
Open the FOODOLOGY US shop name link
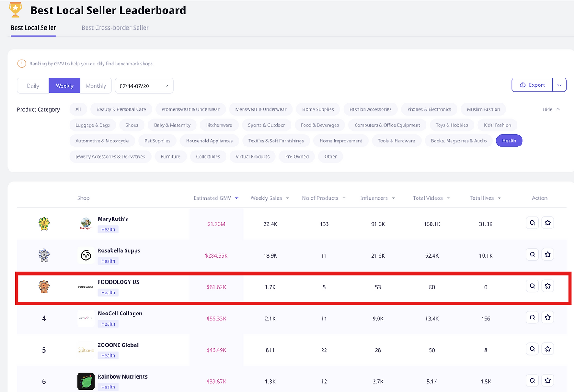pyautogui.click(x=118, y=282)
